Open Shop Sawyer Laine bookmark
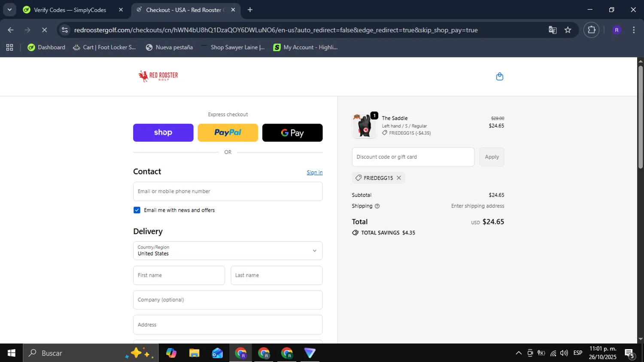 pyautogui.click(x=232, y=48)
